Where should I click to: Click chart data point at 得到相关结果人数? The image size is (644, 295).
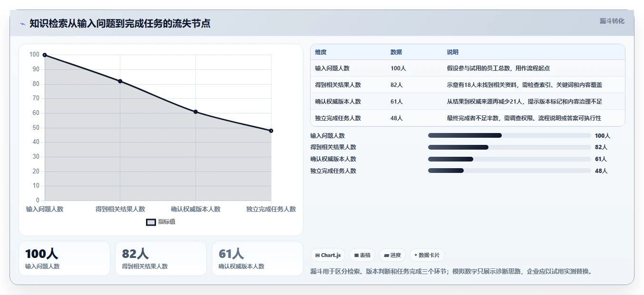click(x=120, y=81)
